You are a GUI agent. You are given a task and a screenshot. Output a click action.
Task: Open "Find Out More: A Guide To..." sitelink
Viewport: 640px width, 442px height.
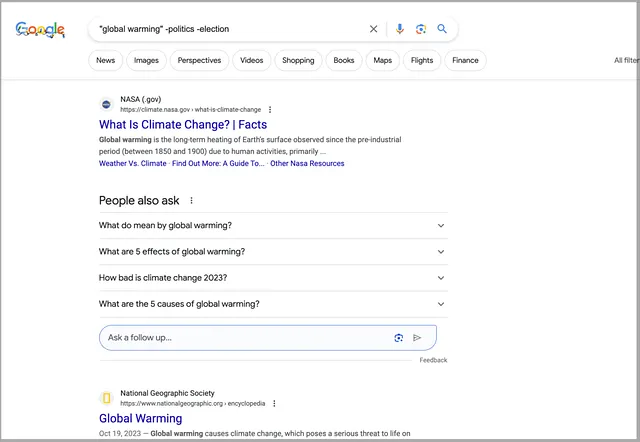218,163
